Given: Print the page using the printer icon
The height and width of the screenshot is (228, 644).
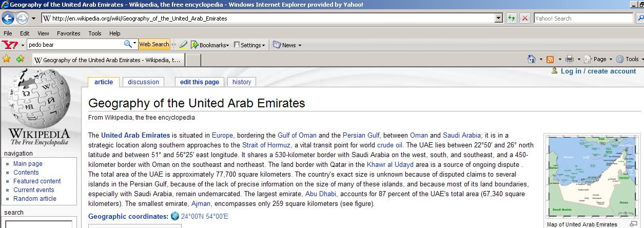Looking at the screenshot, I should pyautogui.click(x=570, y=59).
